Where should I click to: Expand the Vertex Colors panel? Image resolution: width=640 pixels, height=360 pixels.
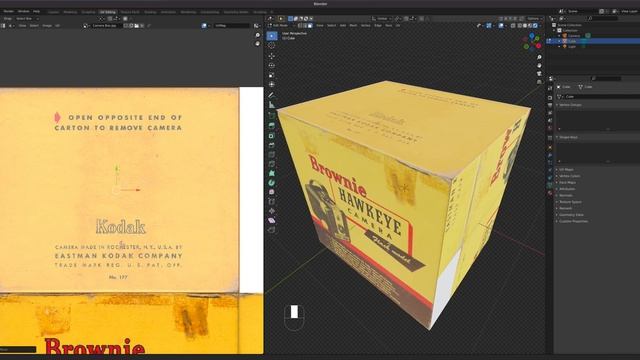(569, 176)
